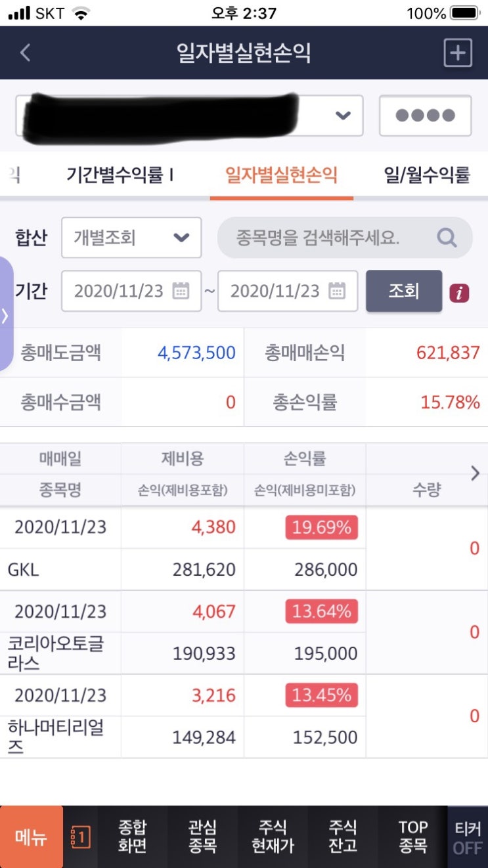Image resolution: width=488 pixels, height=868 pixels.
Task: Expand the account selector dropdown
Action: tap(189, 116)
